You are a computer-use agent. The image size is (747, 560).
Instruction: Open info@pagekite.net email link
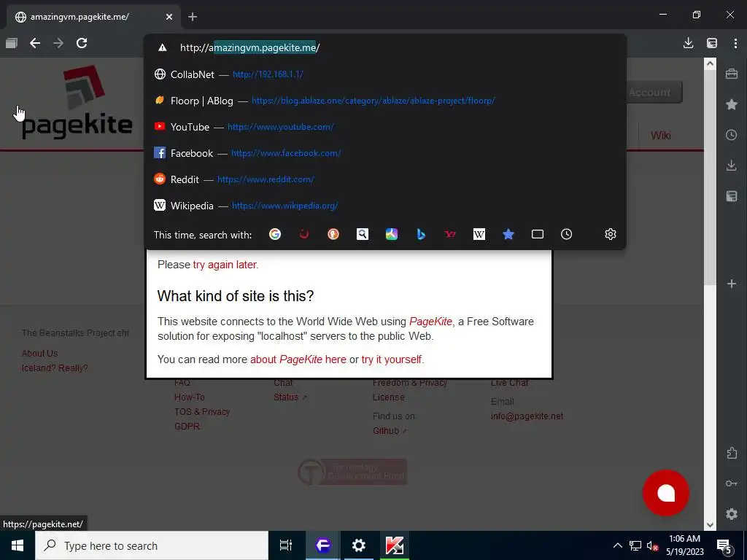point(527,416)
